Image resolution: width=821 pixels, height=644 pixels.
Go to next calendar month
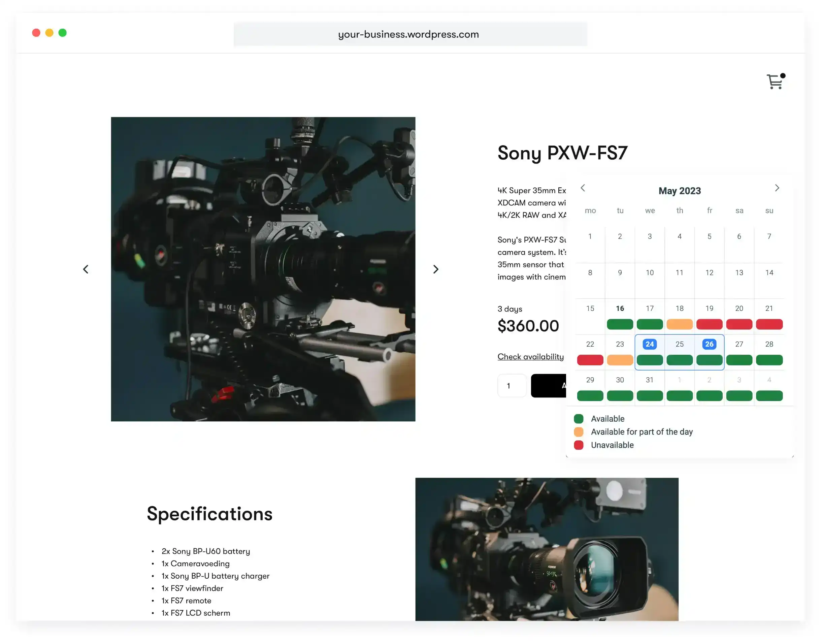tap(777, 188)
